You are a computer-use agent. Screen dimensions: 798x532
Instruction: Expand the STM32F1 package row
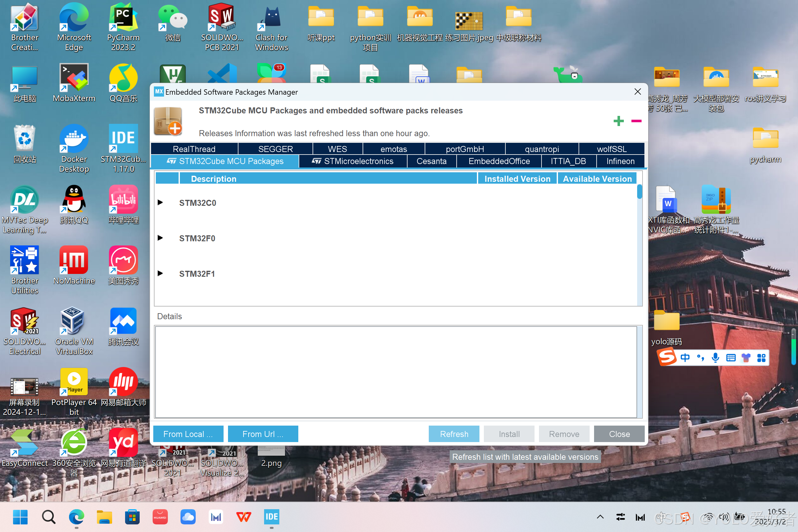click(160, 274)
